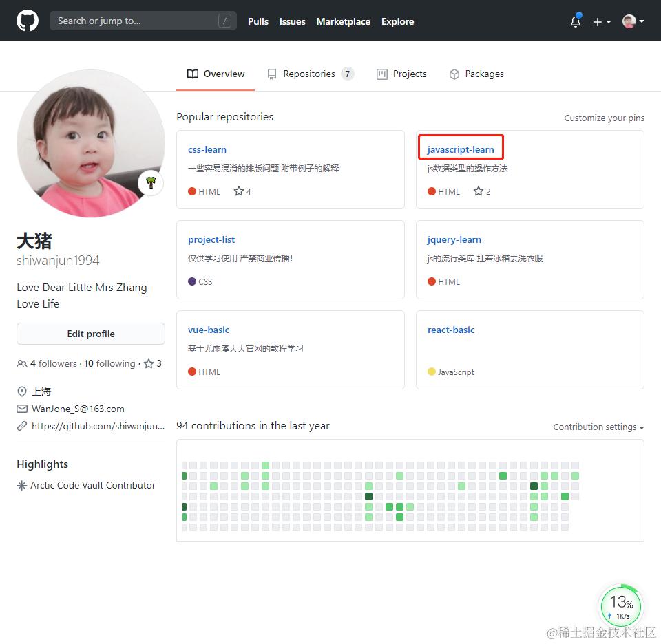This screenshot has height=644, width=661.
Task: Click the JavaScript language dot on react-basic
Action: (431, 372)
